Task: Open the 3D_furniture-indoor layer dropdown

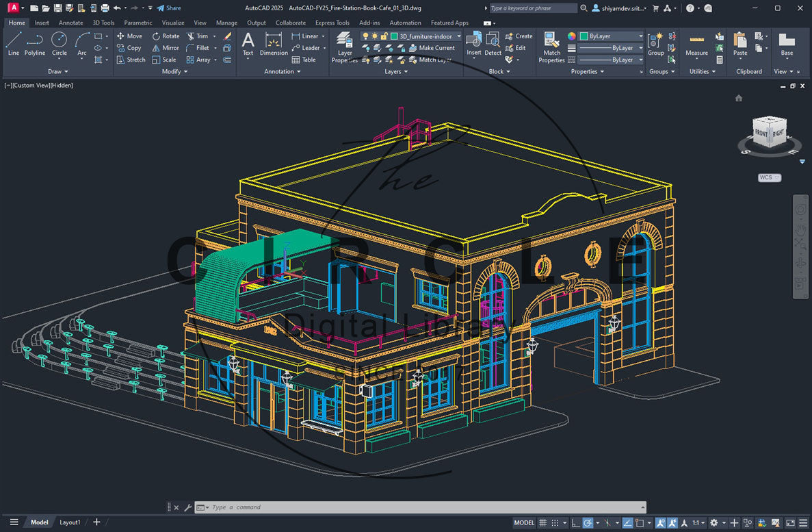Action: pyautogui.click(x=458, y=36)
